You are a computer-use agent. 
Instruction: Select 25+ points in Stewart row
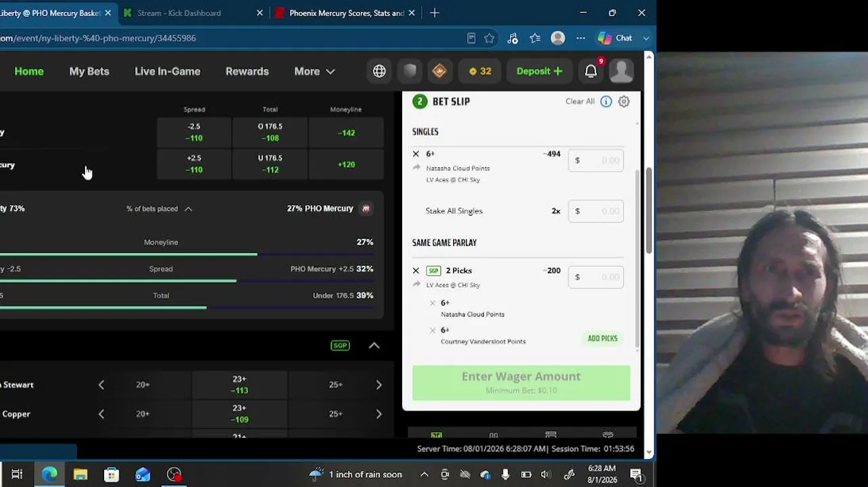tap(335, 385)
